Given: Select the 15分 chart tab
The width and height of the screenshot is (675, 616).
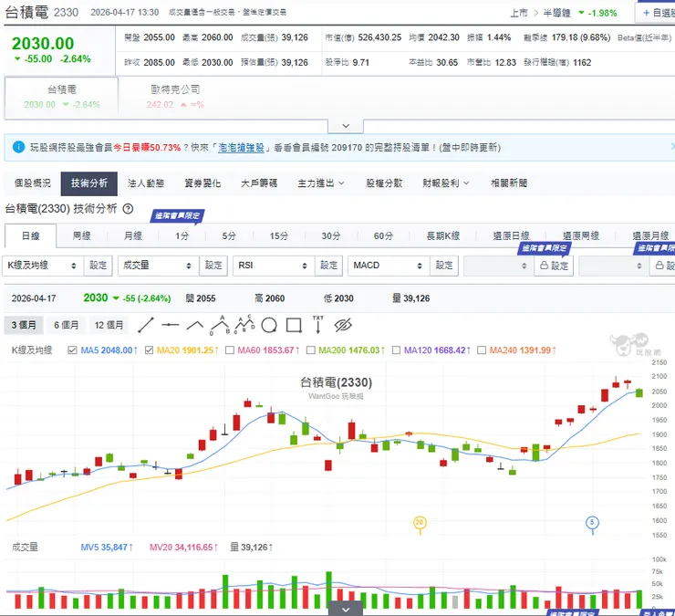Looking at the screenshot, I should [x=279, y=236].
